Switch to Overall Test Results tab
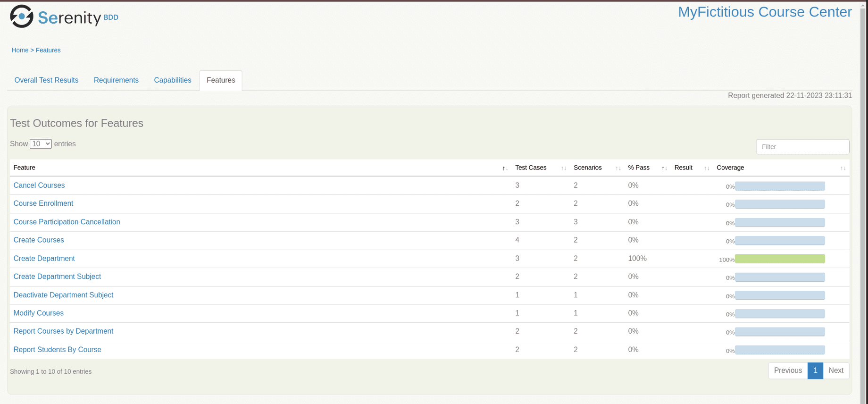Image resolution: width=868 pixels, height=404 pixels. tap(46, 80)
